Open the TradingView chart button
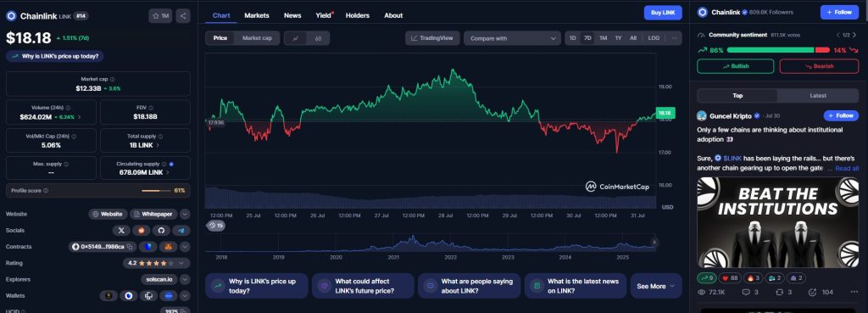868x313 pixels. click(x=432, y=38)
